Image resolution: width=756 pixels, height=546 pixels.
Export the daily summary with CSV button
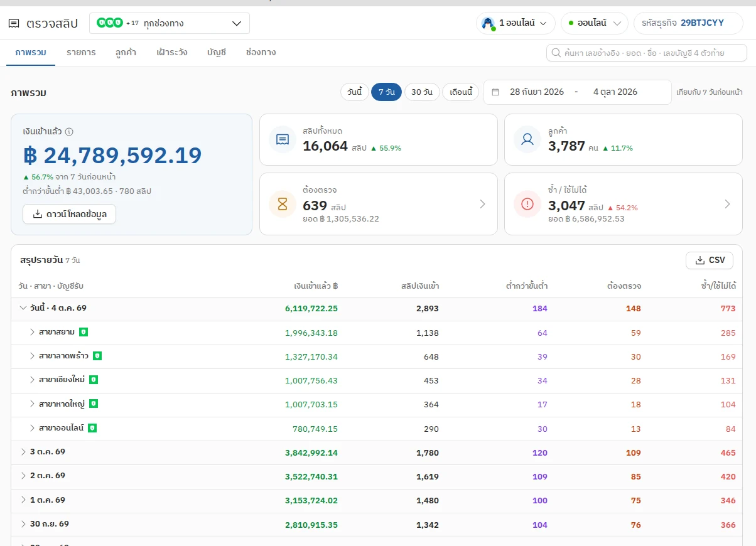[x=710, y=260]
